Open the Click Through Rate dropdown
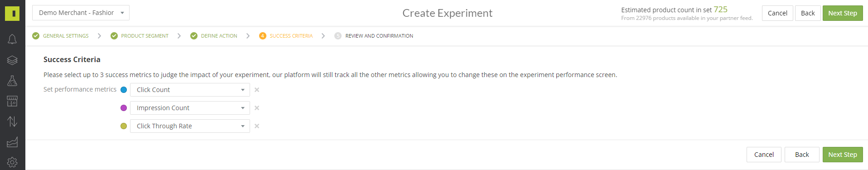 pos(190,126)
